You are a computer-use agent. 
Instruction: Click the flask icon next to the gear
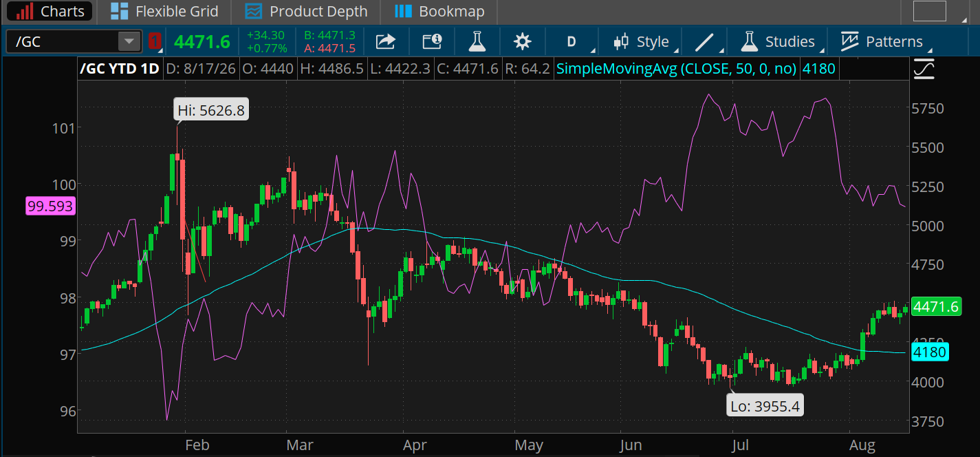point(477,42)
